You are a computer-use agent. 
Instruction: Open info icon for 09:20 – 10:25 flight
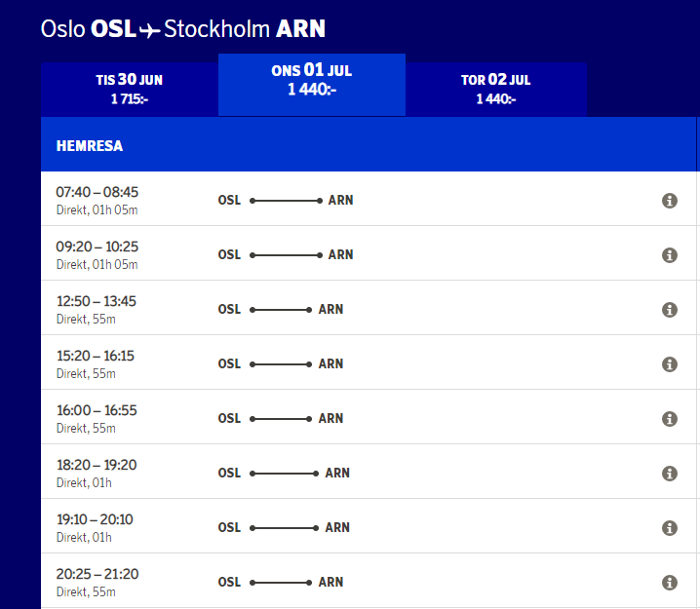(x=670, y=255)
